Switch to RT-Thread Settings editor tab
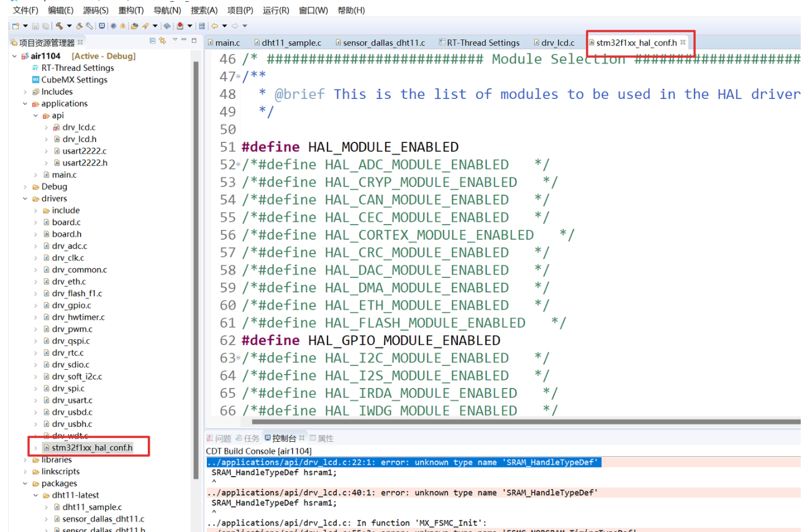This screenshot has height=532, width=812. tap(479, 43)
